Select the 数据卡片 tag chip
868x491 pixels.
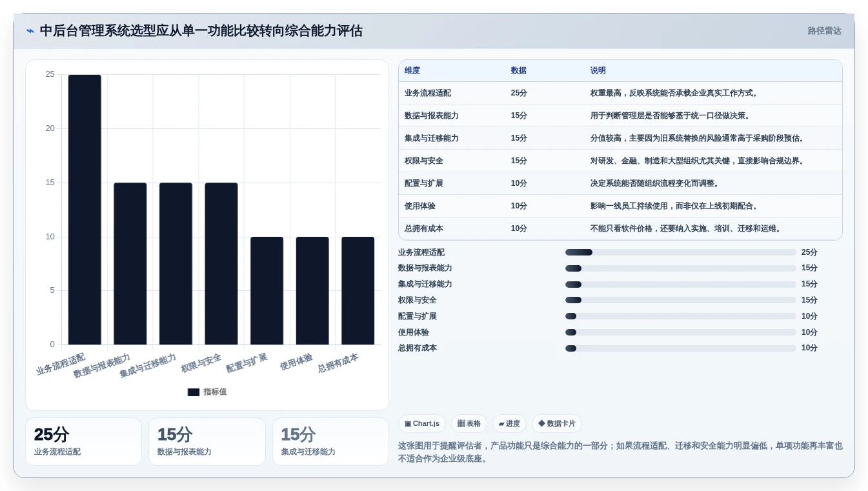tap(557, 424)
